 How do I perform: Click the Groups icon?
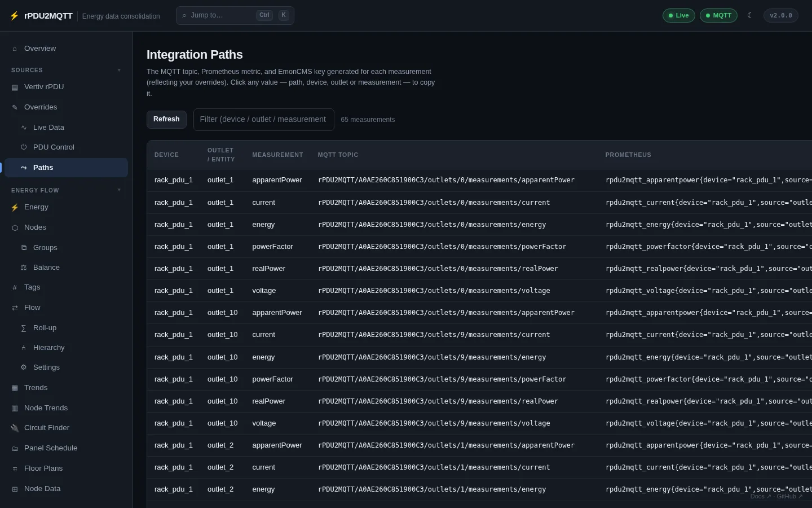(24, 248)
